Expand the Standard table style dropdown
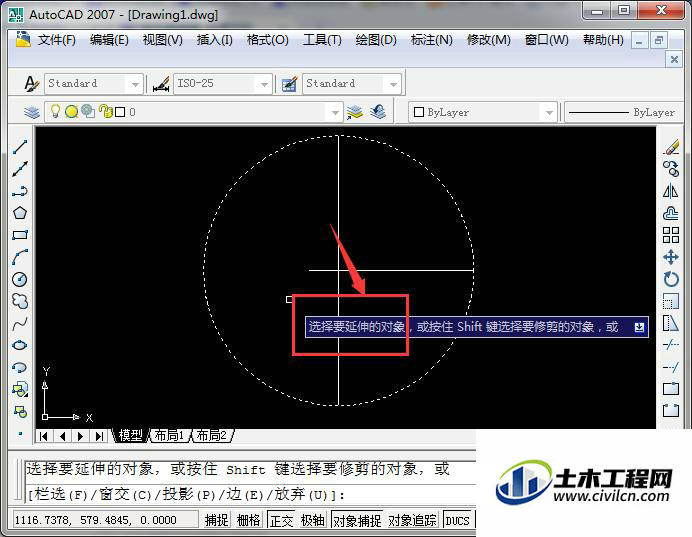692x537 pixels. coord(393,84)
